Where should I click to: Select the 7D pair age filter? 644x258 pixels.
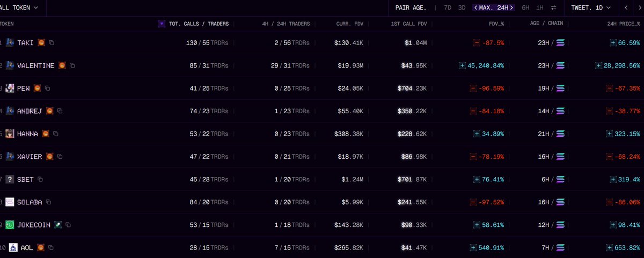click(448, 8)
